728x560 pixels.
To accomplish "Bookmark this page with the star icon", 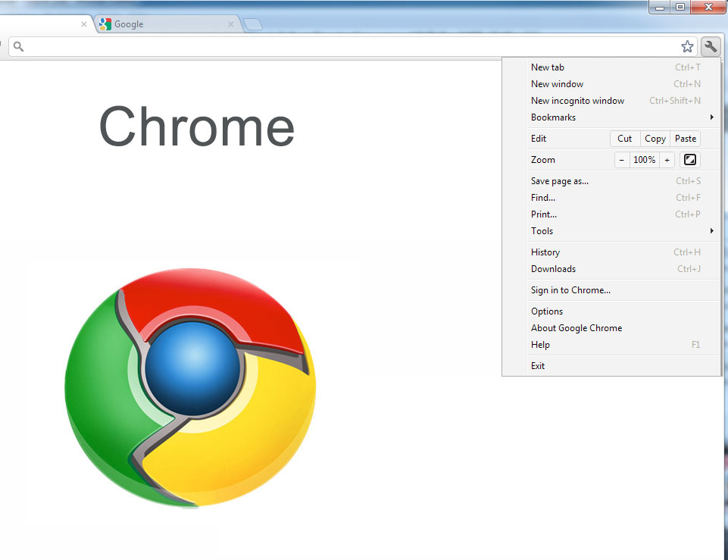I will (x=687, y=46).
